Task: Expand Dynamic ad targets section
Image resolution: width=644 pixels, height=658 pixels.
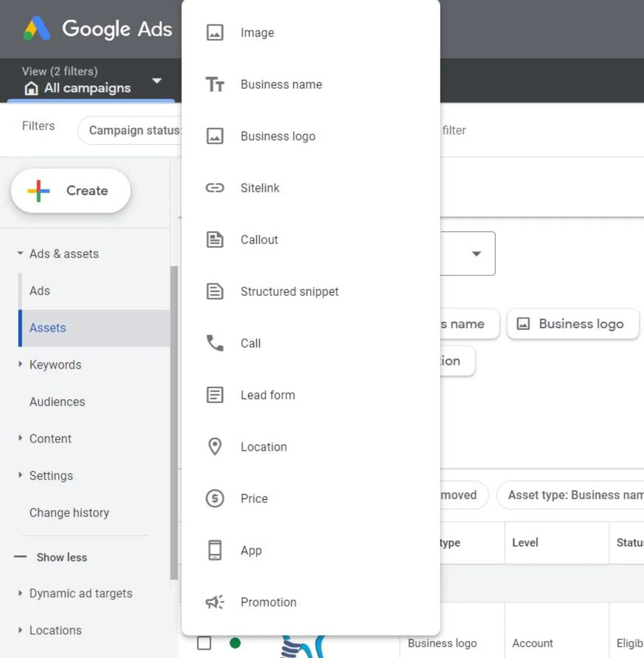Action: (x=20, y=593)
